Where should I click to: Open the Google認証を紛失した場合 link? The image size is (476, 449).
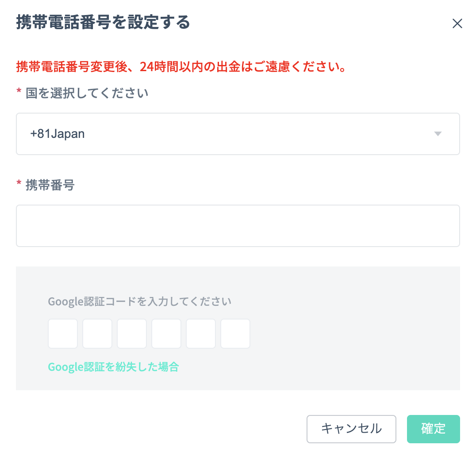114,367
